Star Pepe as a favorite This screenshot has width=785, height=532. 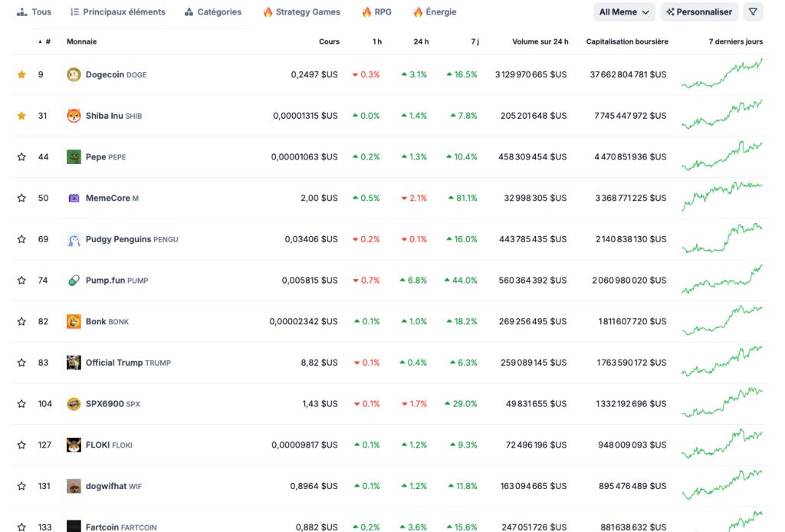pos(21,156)
